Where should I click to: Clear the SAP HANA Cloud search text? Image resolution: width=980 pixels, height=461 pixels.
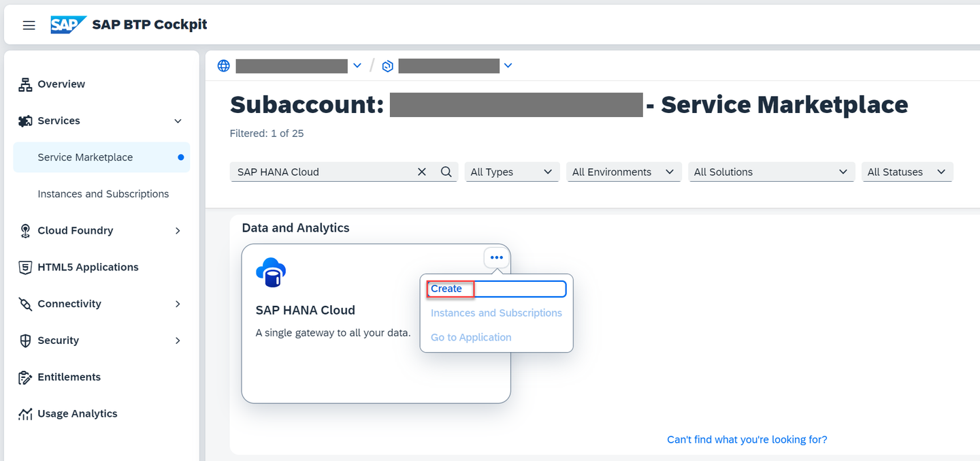[x=422, y=172]
